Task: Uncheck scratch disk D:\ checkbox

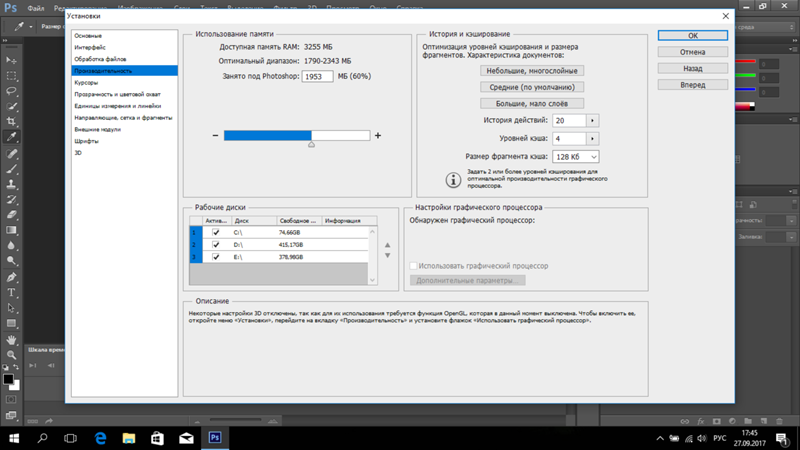Action: 216,244
